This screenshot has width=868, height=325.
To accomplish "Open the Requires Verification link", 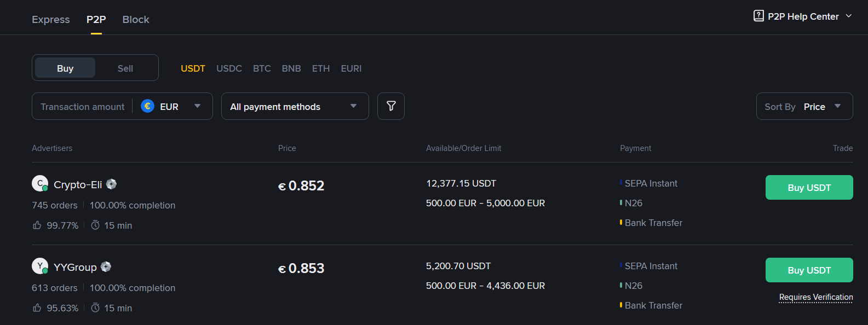I will click(x=815, y=297).
